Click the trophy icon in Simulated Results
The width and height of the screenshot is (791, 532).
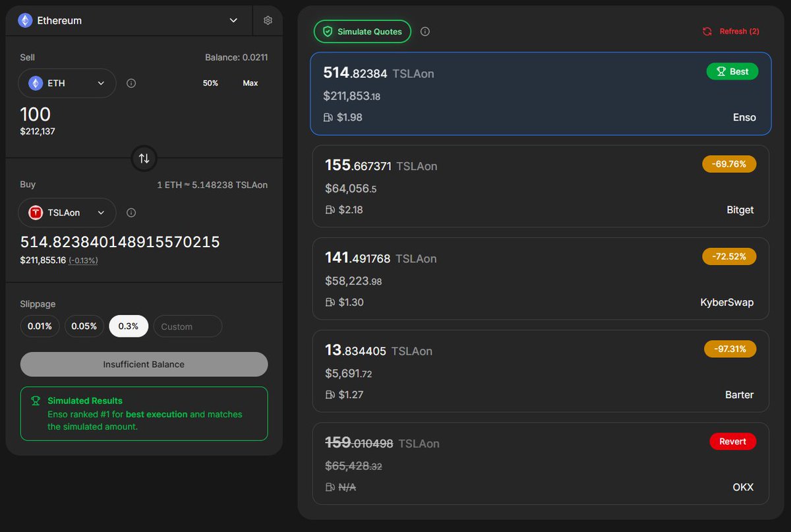coord(36,401)
